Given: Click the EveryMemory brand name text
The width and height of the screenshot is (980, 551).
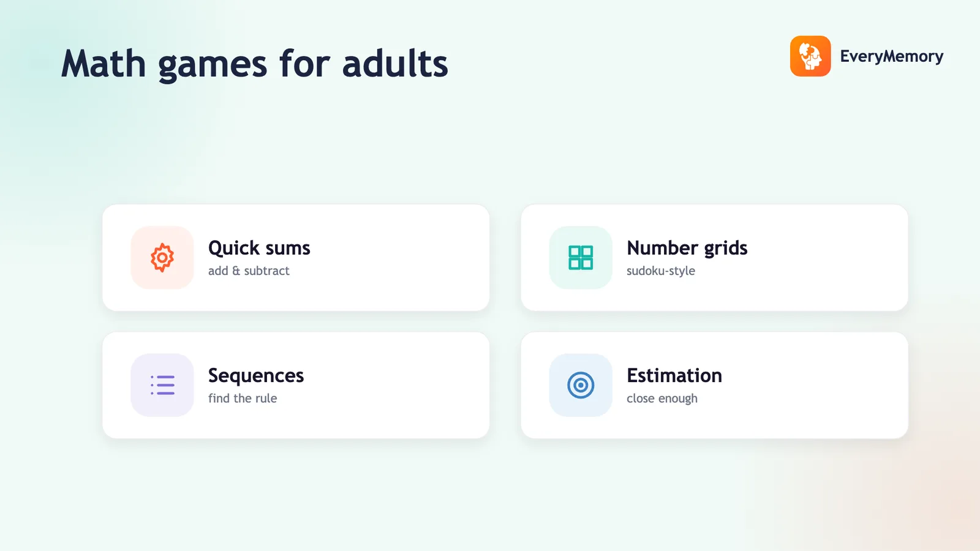Looking at the screenshot, I should coord(892,56).
